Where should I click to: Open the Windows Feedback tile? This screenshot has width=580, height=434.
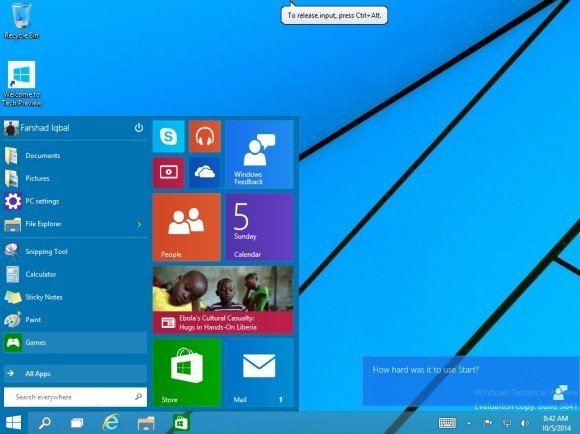pyautogui.click(x=259, y=154)
